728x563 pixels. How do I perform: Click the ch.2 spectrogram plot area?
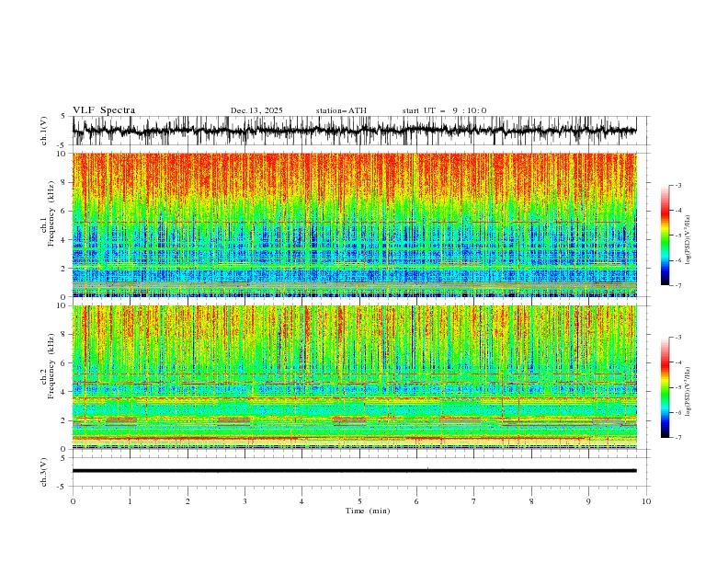(x=354, y=377)
